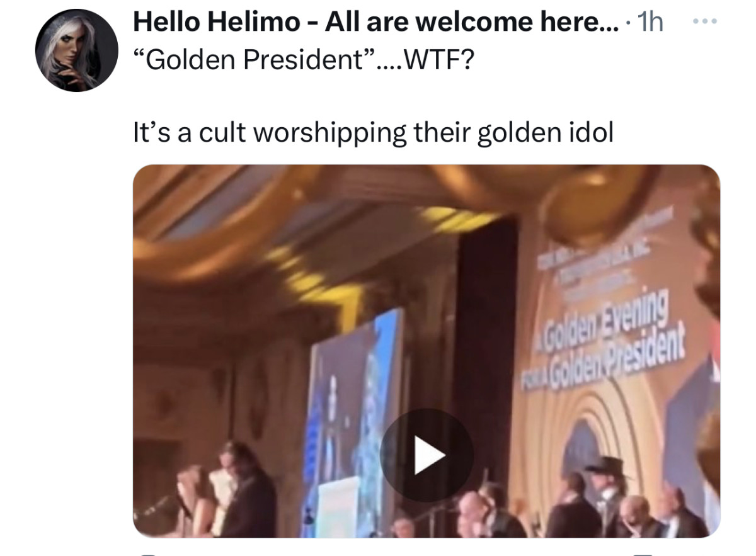The height and width of the screenshot is (556, 756).
Task: Open the Hello Helimo profile name link
Action: [375, 23]
